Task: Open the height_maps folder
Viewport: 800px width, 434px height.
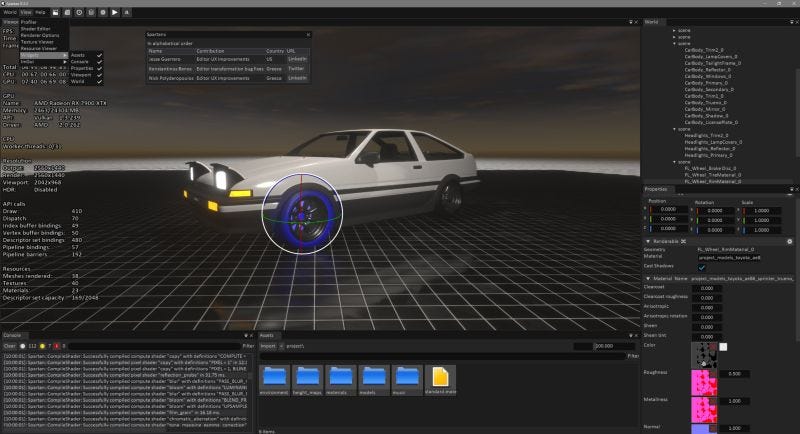Action: coord(308,380)
